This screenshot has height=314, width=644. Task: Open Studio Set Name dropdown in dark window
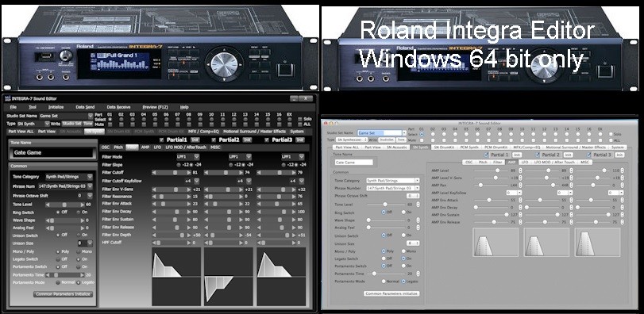click(x=91, y=116)
